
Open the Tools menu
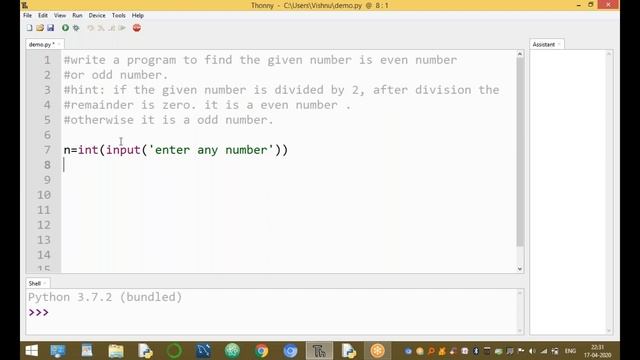[118, 15]
